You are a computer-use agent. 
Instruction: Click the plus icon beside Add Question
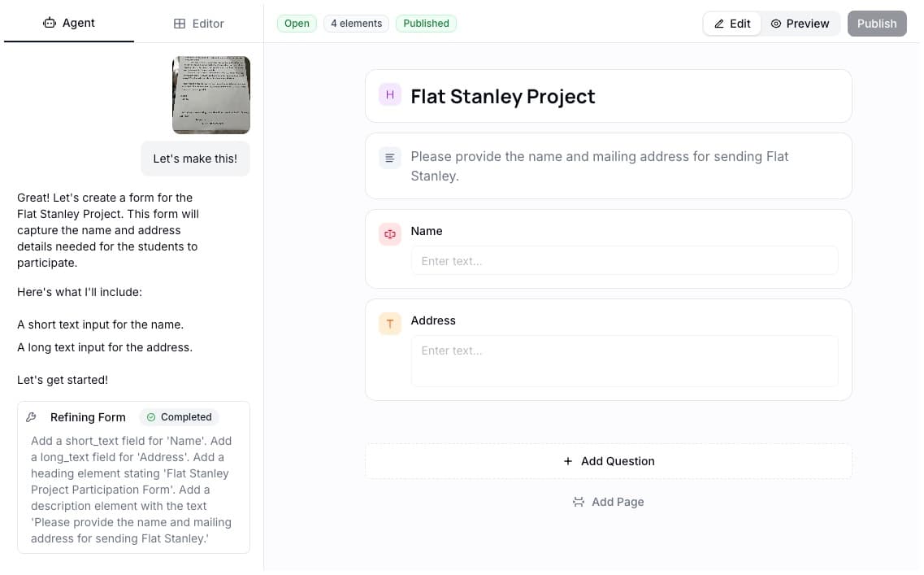tap(567, 461)
